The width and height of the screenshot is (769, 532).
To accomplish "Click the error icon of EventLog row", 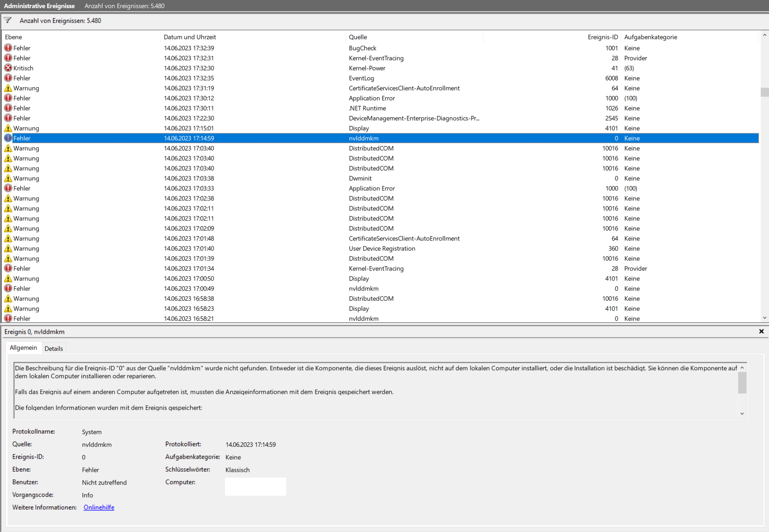I will pos(8,78).
